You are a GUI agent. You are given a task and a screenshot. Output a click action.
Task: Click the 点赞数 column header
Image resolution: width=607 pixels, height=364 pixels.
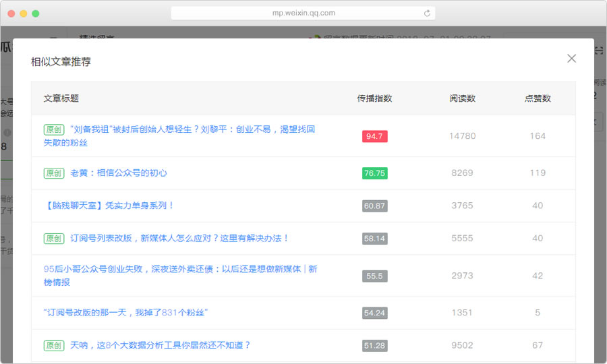pos(538,98)
